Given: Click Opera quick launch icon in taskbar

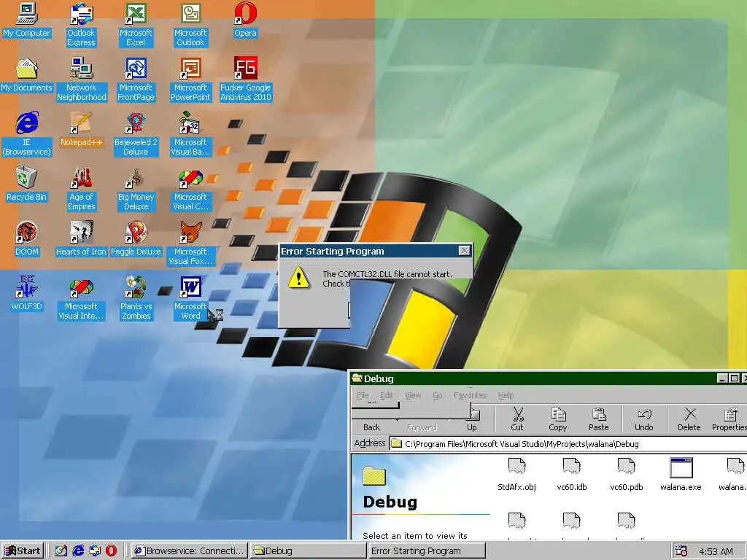Looking at the screenshot, I should point(111,551).
